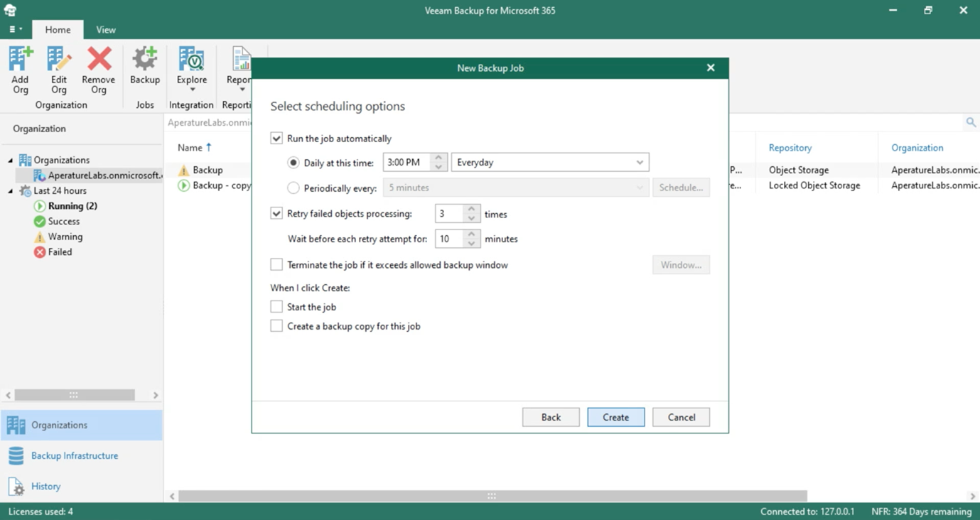Viewport: 980px width, 520px height.
Task: Click the Object Storage repository cell
Action: point(799,170)
